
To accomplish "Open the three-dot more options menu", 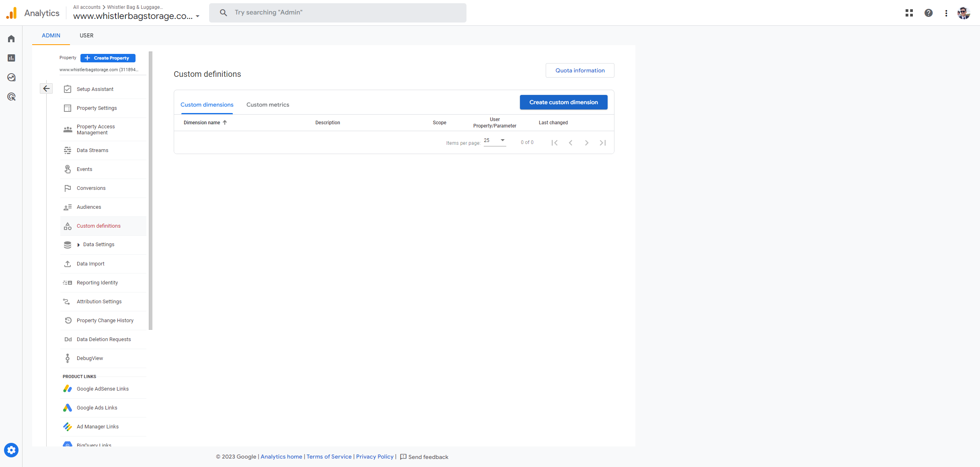I will pos(946,13).
